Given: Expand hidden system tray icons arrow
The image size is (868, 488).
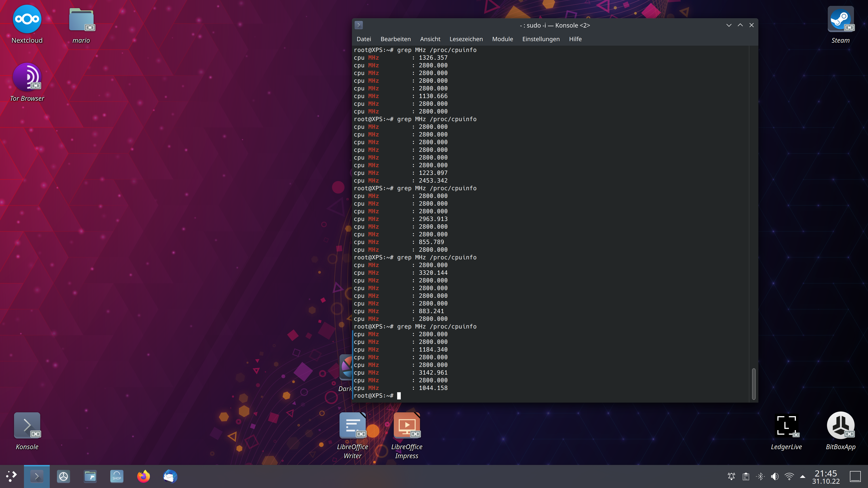Looking at the screenshot, I should click(x=803, y=476).
